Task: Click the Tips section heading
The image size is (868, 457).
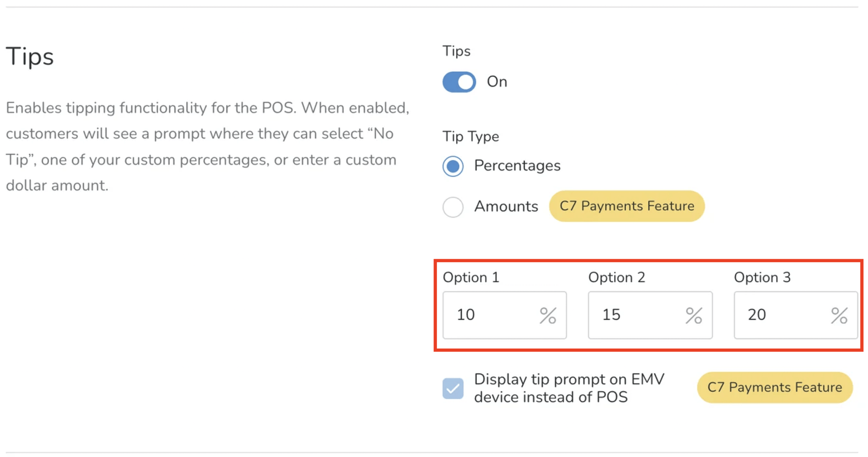Action: click(29, 57)
